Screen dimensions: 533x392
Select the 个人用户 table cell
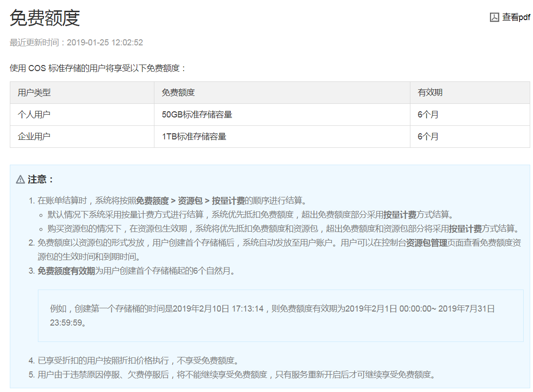(x=82, y=115)
